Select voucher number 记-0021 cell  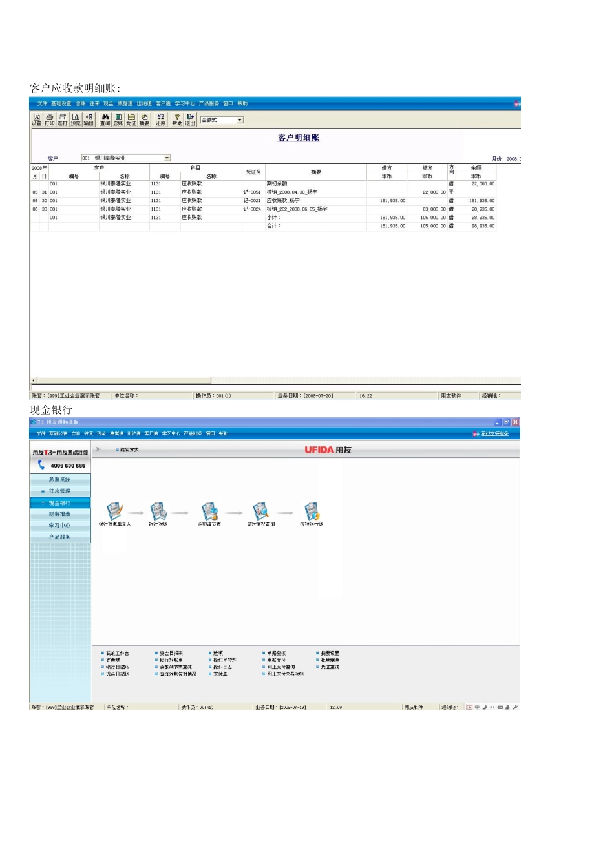(253, 201)
